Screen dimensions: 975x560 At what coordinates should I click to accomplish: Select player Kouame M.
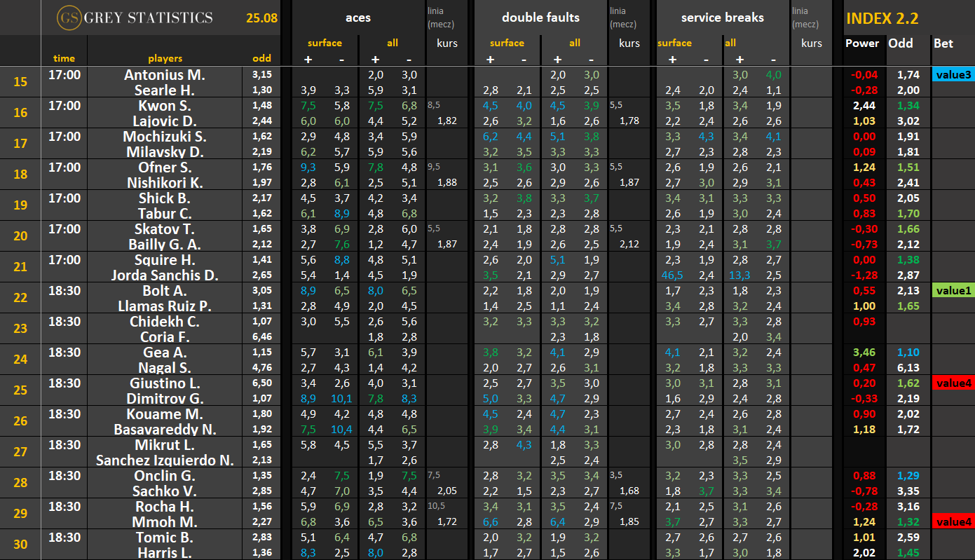click(x=165, y=414)
